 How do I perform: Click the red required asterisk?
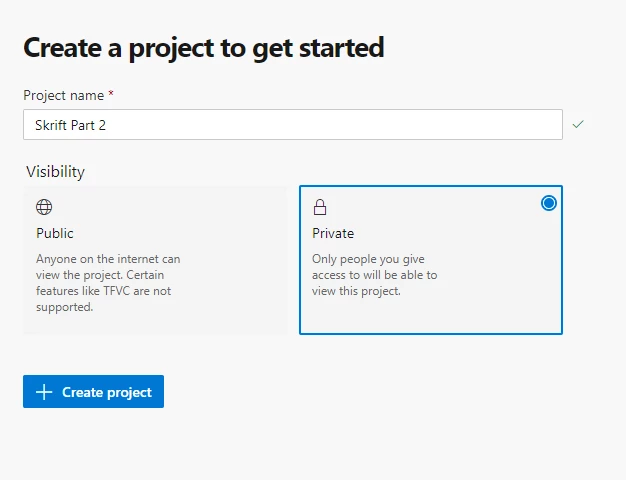[111, 93]
